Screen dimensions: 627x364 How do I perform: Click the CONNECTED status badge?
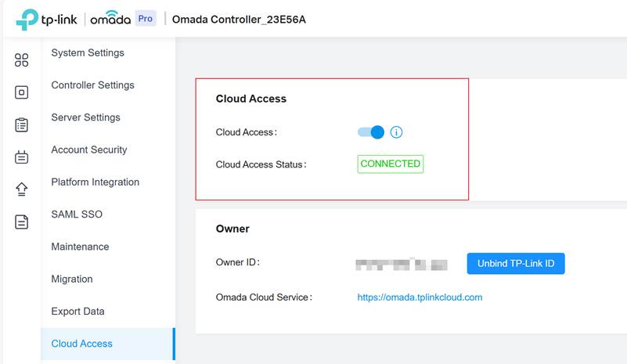click(390, 164)
